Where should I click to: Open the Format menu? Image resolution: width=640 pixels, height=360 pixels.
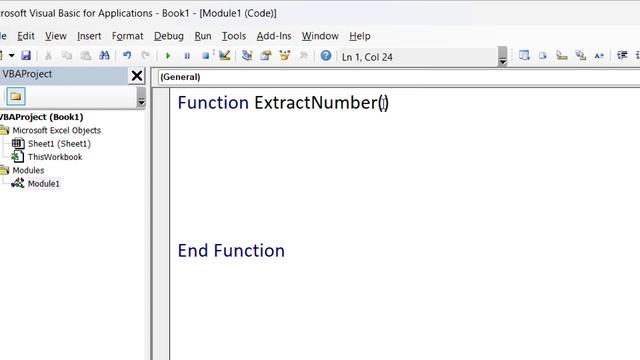click(127, 36)
